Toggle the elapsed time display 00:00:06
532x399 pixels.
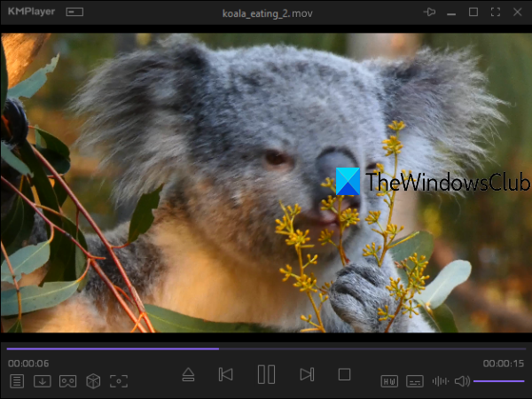pos(28,364)
